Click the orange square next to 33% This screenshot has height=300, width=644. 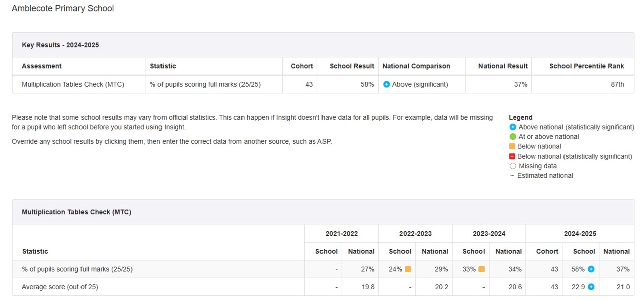coord(481,269)
